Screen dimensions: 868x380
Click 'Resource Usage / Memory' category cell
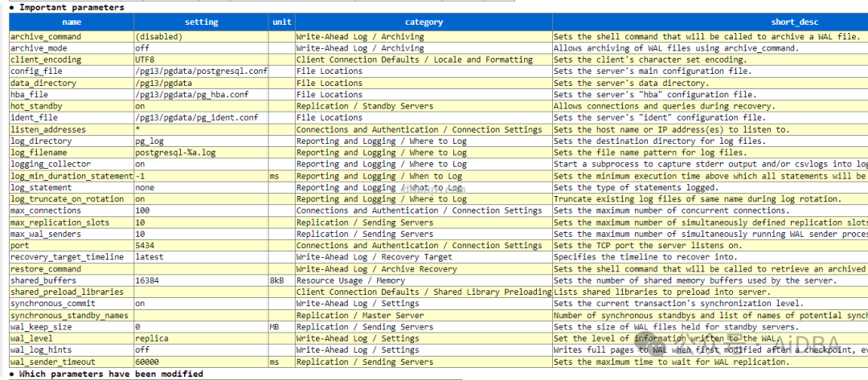[x=424, y=280]
